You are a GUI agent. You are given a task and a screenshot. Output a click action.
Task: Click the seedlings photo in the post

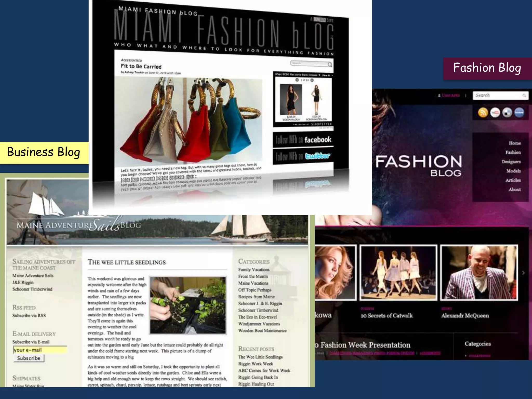[x=188, y=305]
